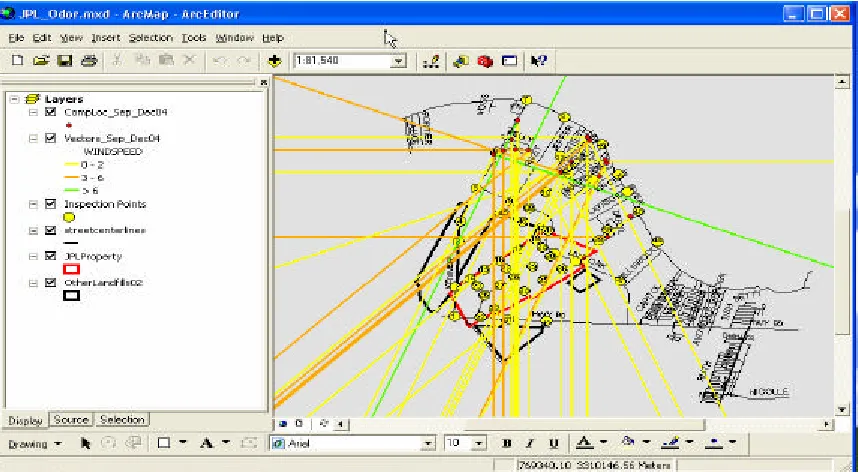Show the Command Line window icon
This screenshot has width=858, height=472.
pyautogui.click(x=509, y=61)
